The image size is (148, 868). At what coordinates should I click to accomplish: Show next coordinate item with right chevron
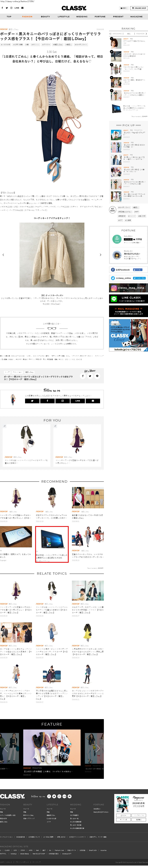click(100, 255)
